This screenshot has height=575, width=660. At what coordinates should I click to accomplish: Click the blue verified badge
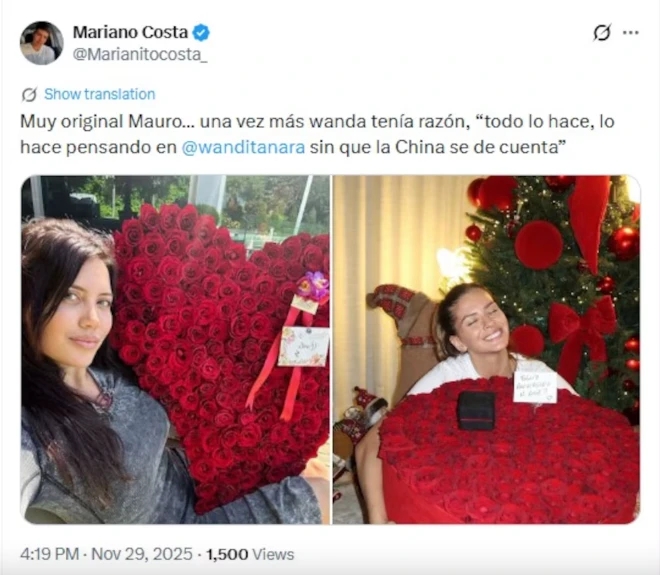(x=201, y=33)
